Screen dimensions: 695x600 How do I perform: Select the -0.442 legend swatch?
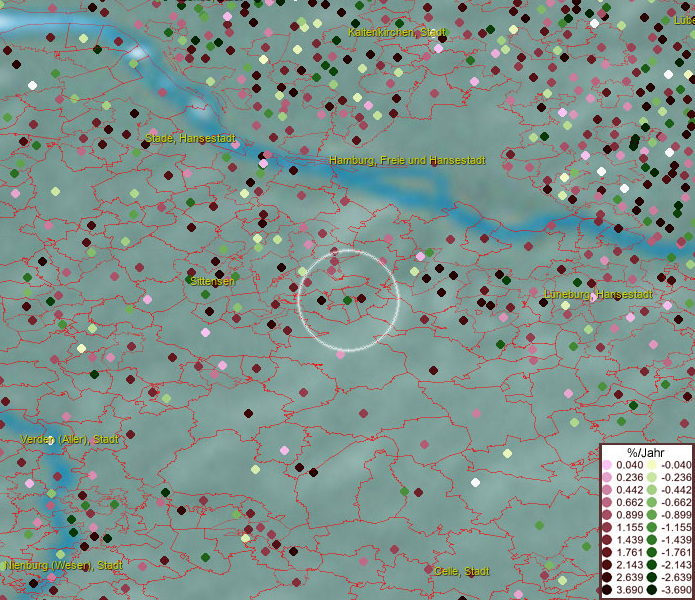(x=652, y=490)
